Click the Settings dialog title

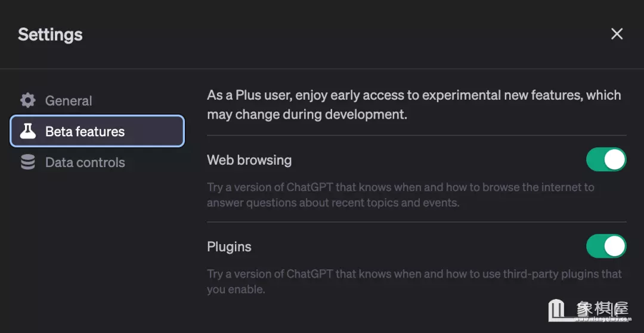click(50, 35)
